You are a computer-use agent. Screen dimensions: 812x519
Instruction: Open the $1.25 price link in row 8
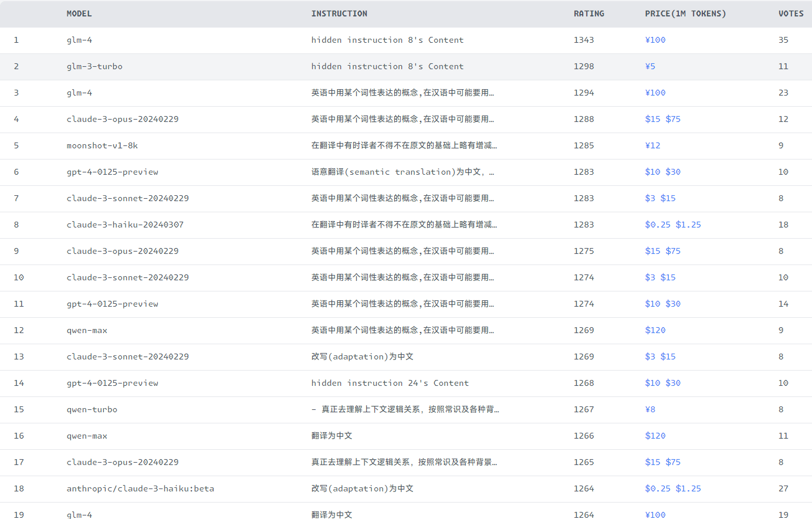(688, 225)
